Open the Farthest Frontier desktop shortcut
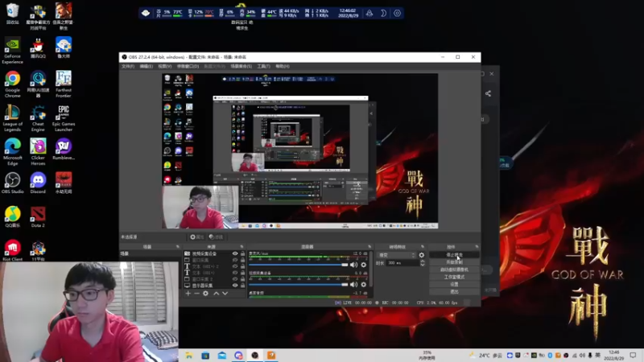644x362 pixels. 64,84
